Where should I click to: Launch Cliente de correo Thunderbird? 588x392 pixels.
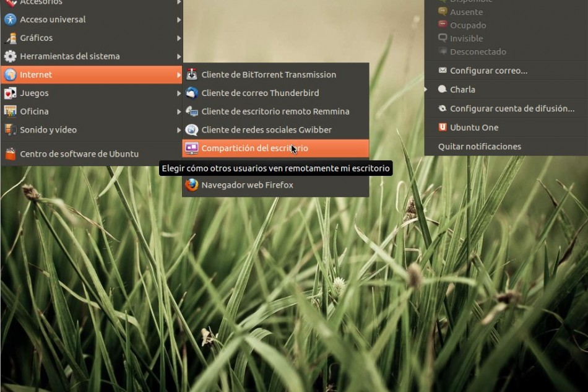(x=275, y=93)
